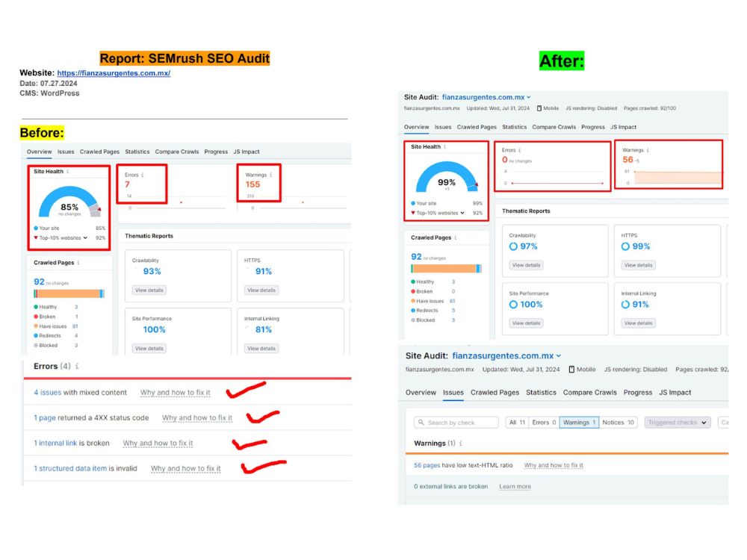Screen dimensions: 747x560
Task: Select the Errors 0 filter
Action: pos(544,423)
